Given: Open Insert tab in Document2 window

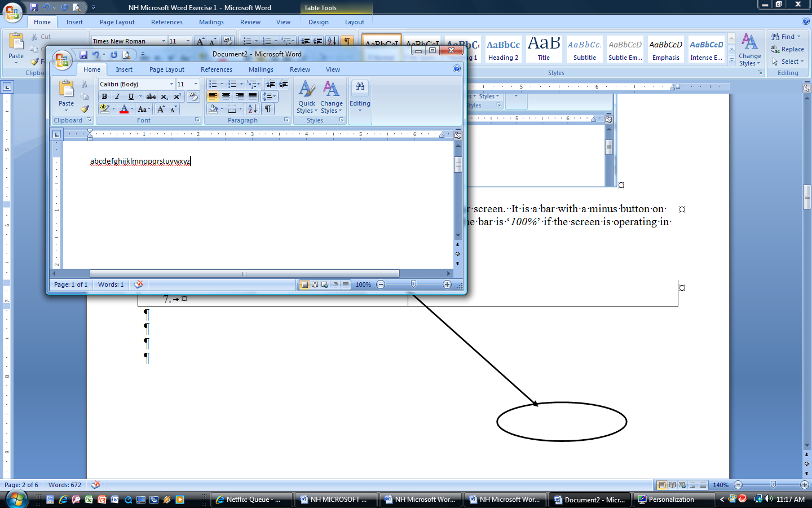Looking at the screenshot, I should coord(124,69).
